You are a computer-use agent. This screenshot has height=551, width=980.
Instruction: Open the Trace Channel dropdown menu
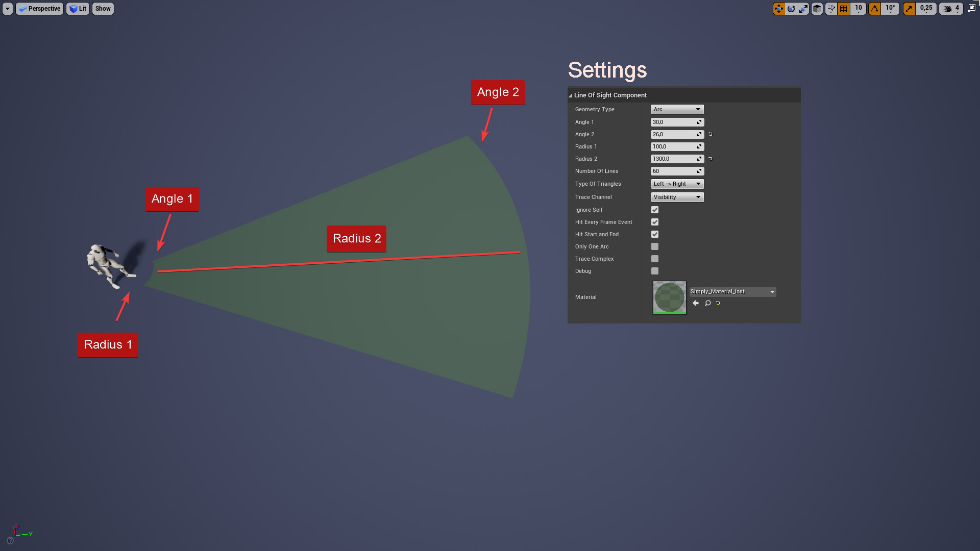point(676,196)
